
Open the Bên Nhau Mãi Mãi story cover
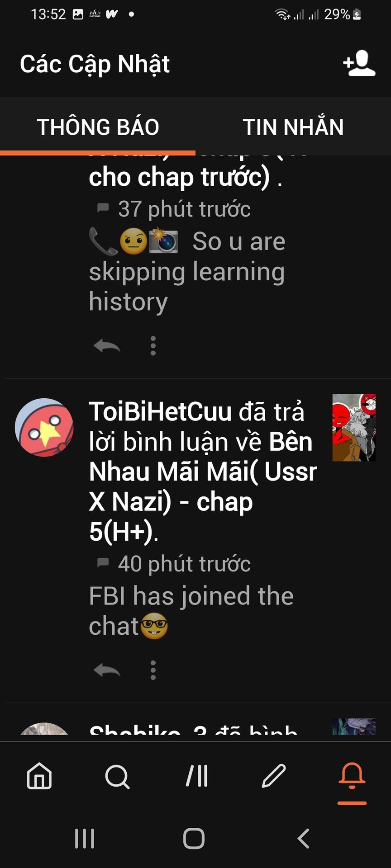click(x=354, y=427)
